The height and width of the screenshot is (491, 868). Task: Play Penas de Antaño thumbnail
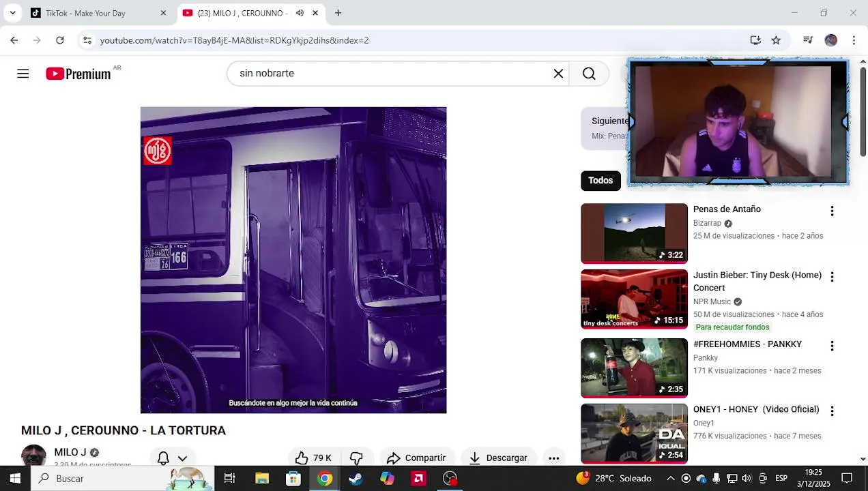[634, 233]
